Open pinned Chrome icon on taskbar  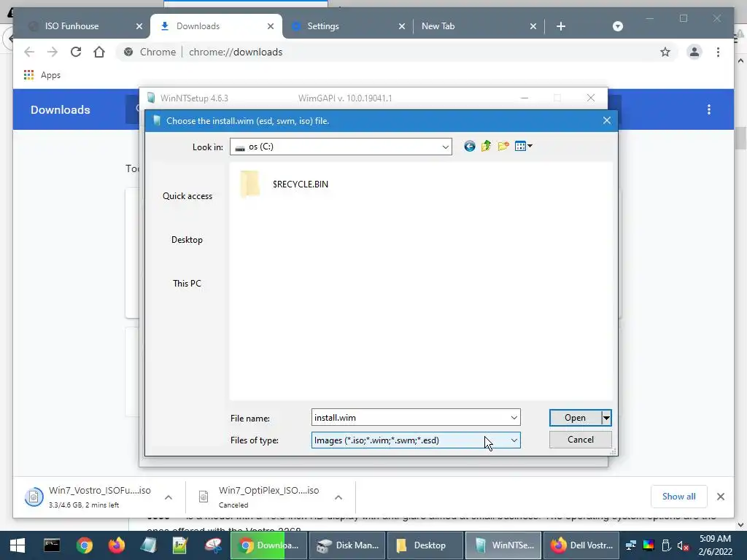pos(85,545)
